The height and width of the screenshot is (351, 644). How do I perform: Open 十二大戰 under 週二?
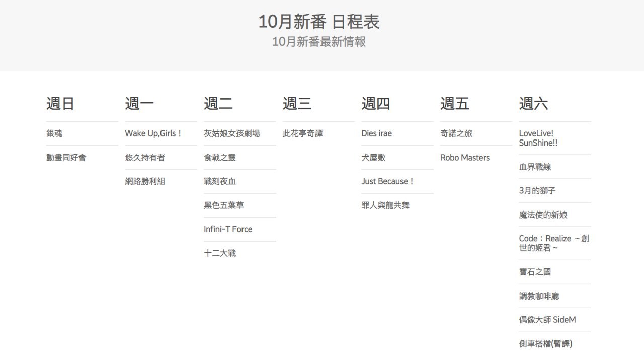coord(220,253)
